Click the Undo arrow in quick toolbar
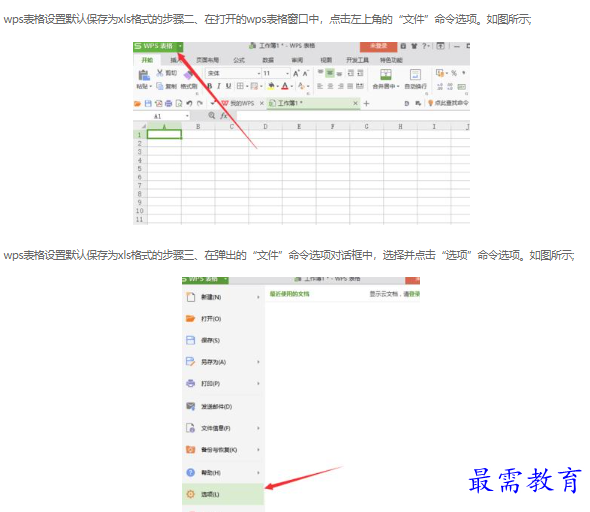The width and height of the screenshot is (590, 512). click(x=189, y=103)
